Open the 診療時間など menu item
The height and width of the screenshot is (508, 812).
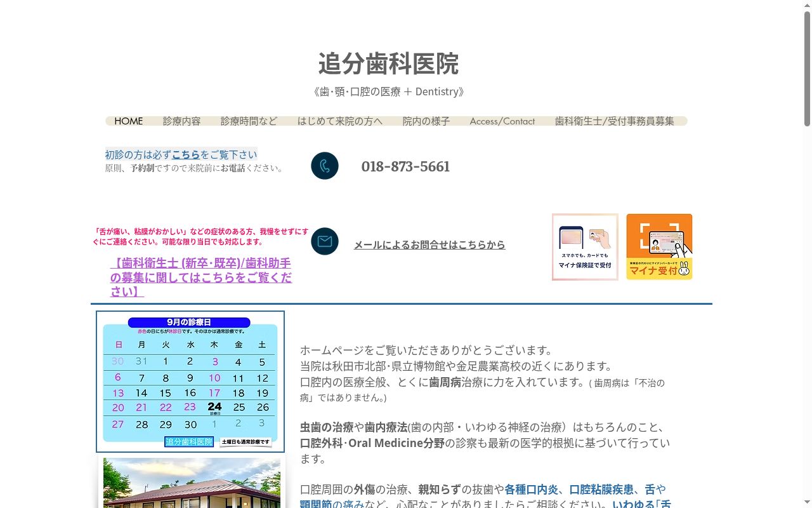tap(249, 121)
